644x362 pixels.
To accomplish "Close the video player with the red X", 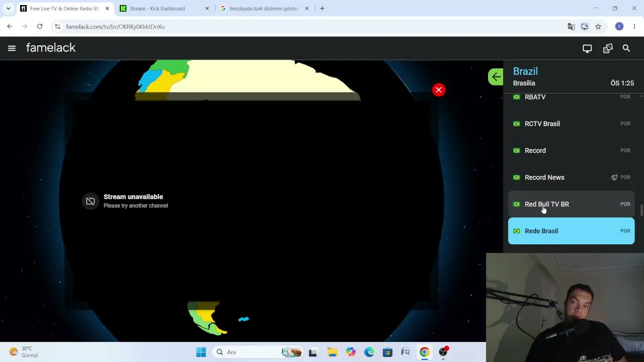I will 439,90.
